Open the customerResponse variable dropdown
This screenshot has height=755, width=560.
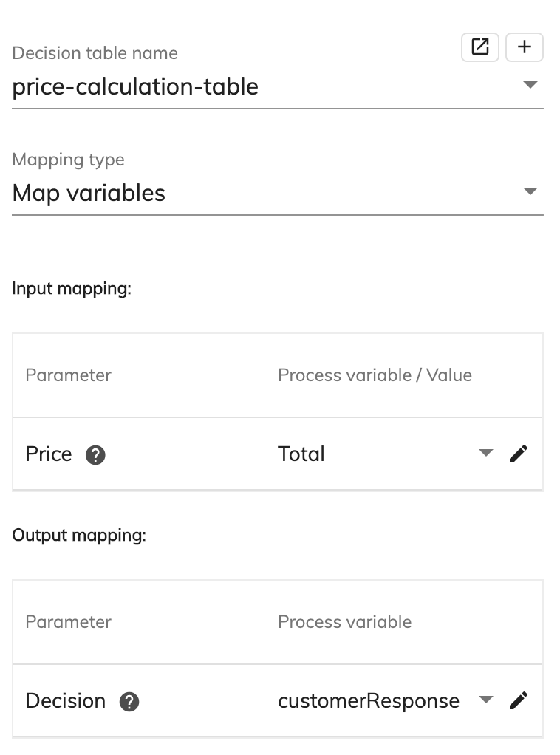(x=486, y=700)
